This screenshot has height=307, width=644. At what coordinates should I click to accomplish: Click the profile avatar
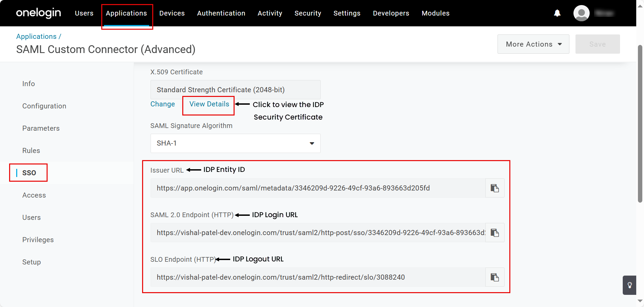(x=582, y=13)
